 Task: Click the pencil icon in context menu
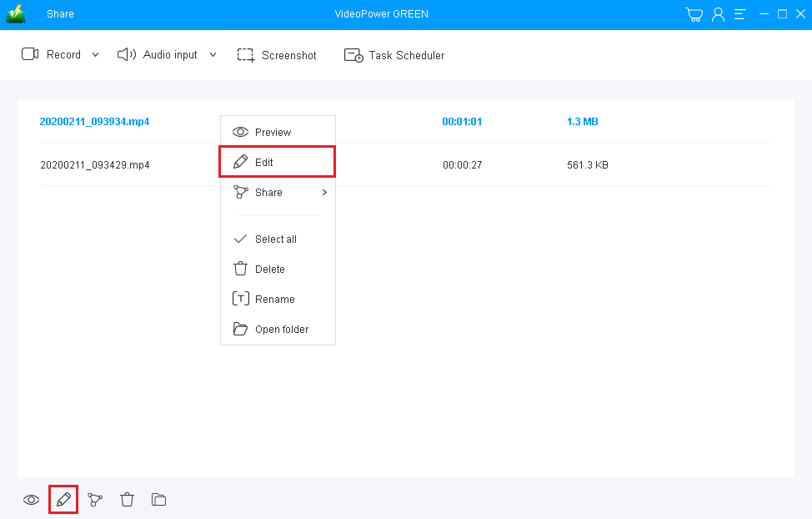(x=240, y=162)
